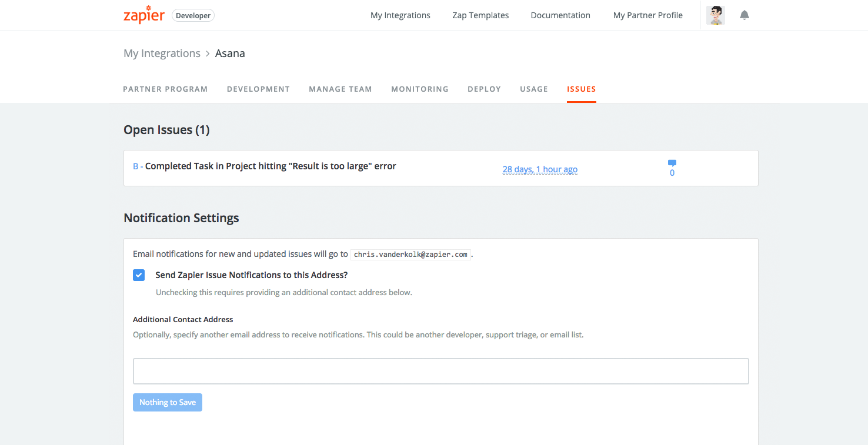The image size is (868, 445).
Task: Click the "B -" issue prefix
Action: point(138,166)
